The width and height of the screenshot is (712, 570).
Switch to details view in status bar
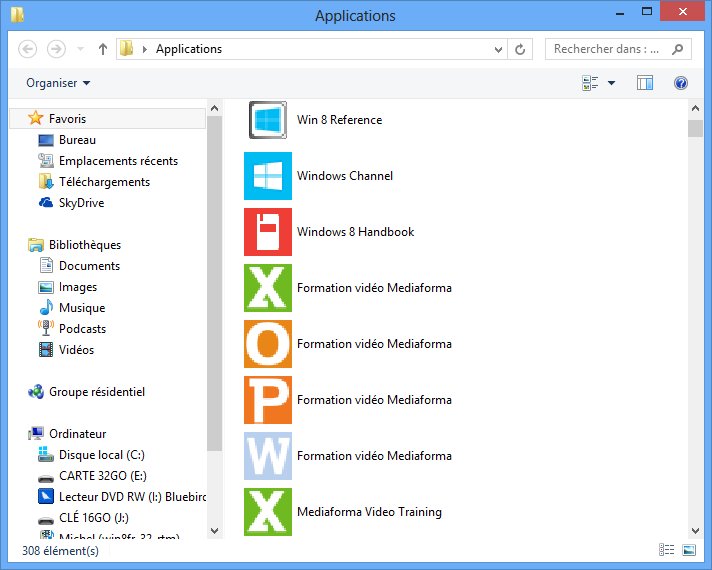tap(667, 550)
